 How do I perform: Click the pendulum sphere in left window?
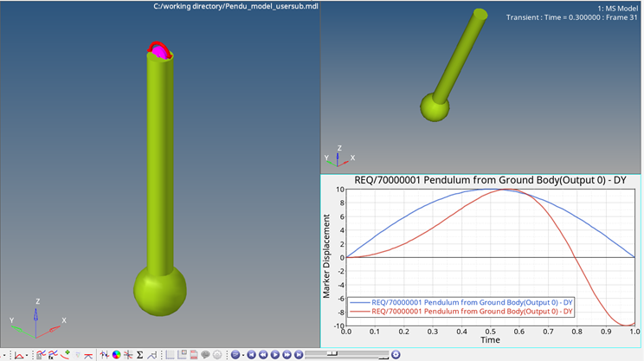(x=160, y=292)
